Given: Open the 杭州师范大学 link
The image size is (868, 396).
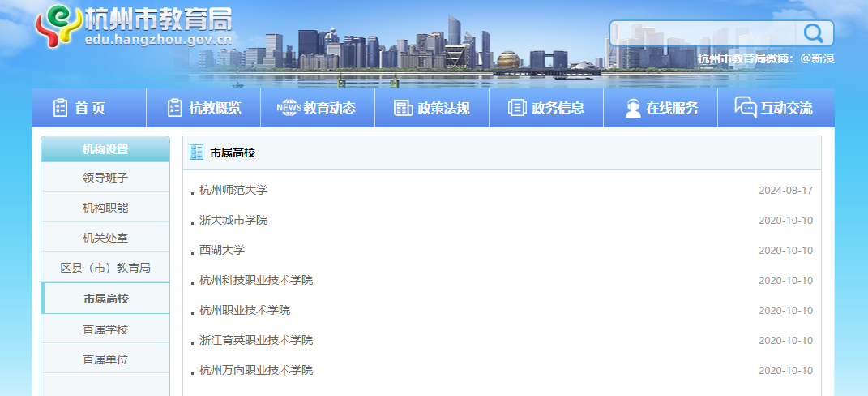Looking at the screenshot, I should tap(233, 190).
